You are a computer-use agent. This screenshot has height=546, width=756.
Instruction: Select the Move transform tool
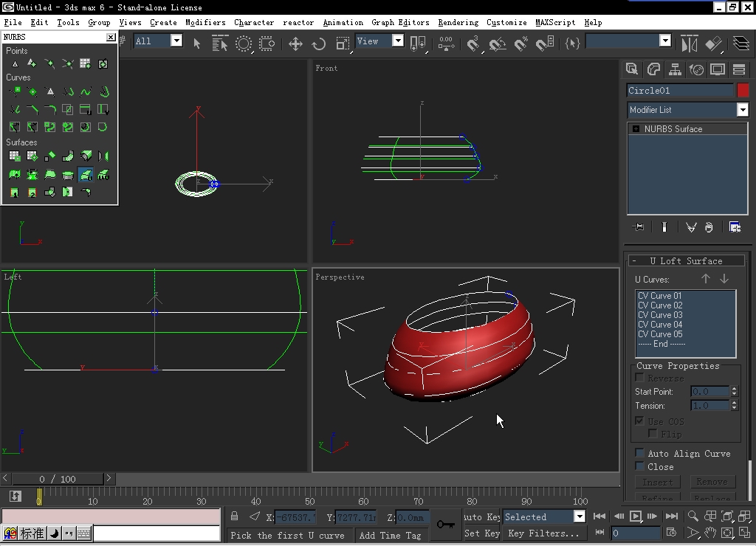click(295, 44)
